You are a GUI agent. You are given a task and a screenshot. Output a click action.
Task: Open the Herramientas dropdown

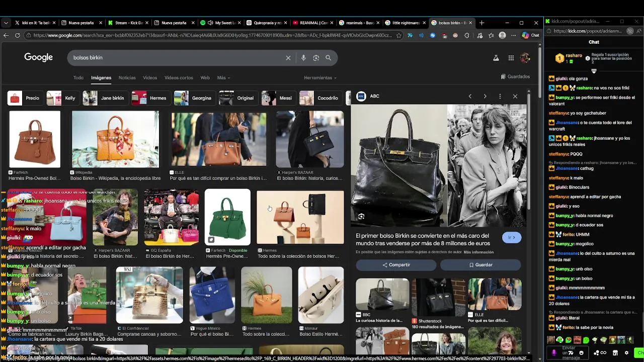pos(320,78)
